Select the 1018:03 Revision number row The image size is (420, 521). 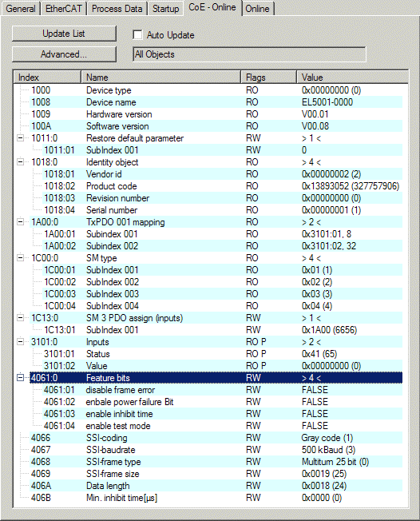(x=223, y=197)
